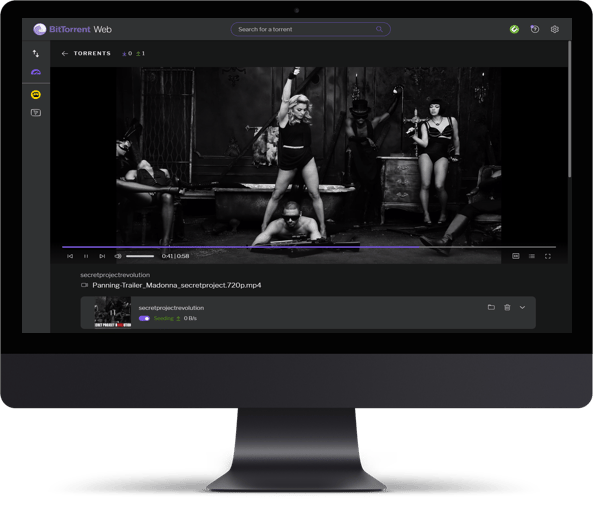593x506 pixels.
Task: Open the media player sidebar icon
Action: (36, 112)
